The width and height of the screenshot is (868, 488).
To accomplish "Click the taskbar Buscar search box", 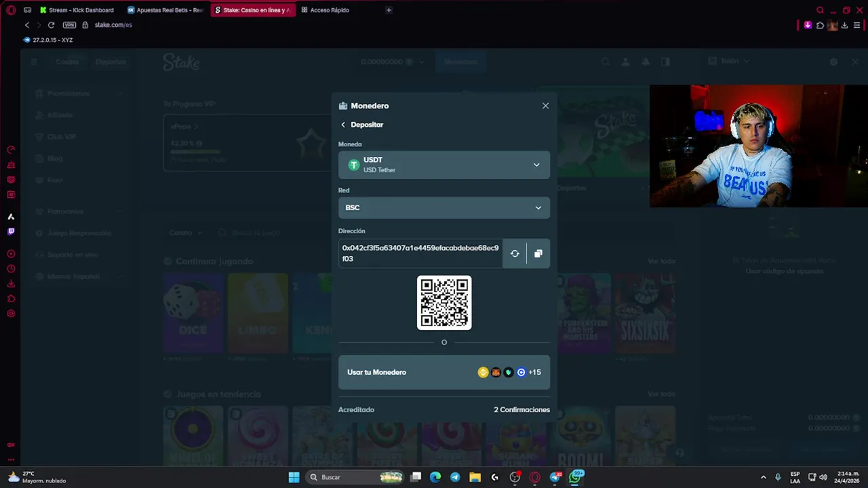I will [x=355, y=477].
